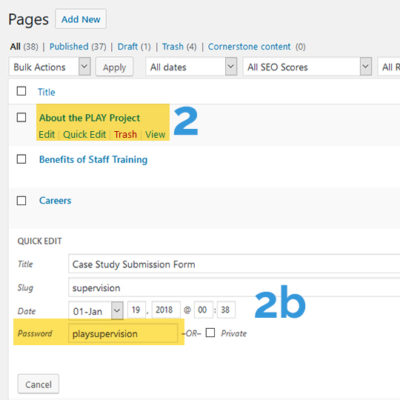This screenshot has width=400, height=400.
Task: Open the month dropdown showing 01-Jan
Action: [96, 311]
